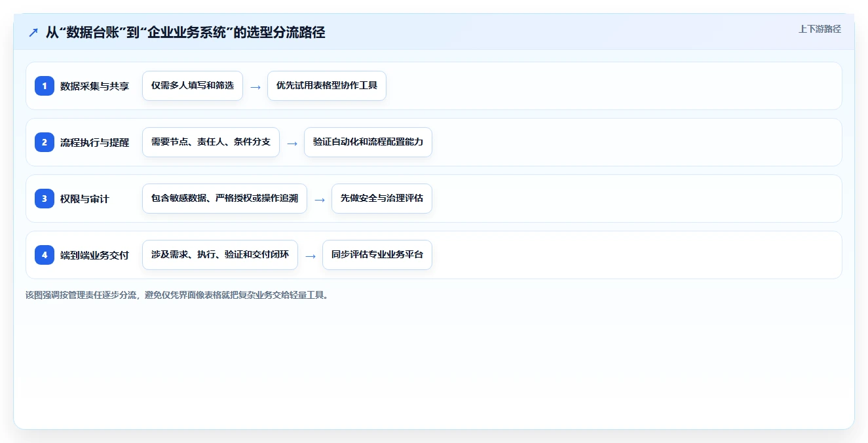Click the 同步评估专业业务平台 chip
Viewport: 868px width, 443px height.
(377, 255)
